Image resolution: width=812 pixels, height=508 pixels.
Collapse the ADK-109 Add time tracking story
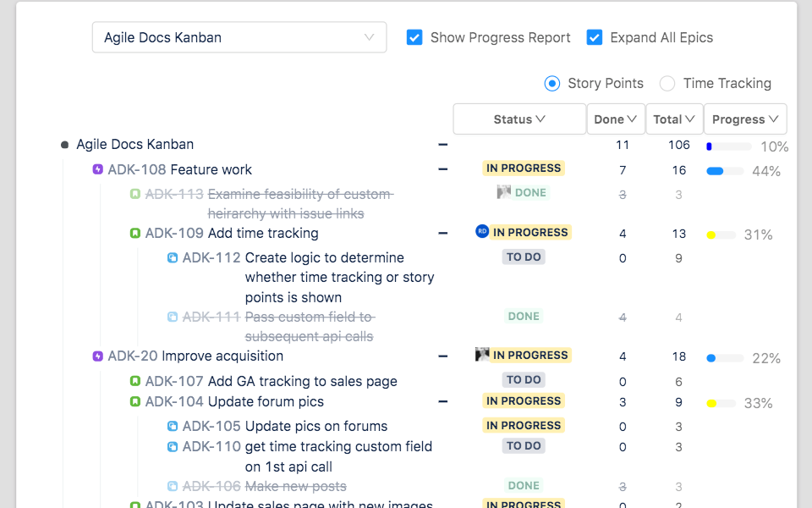pos(442,234)
